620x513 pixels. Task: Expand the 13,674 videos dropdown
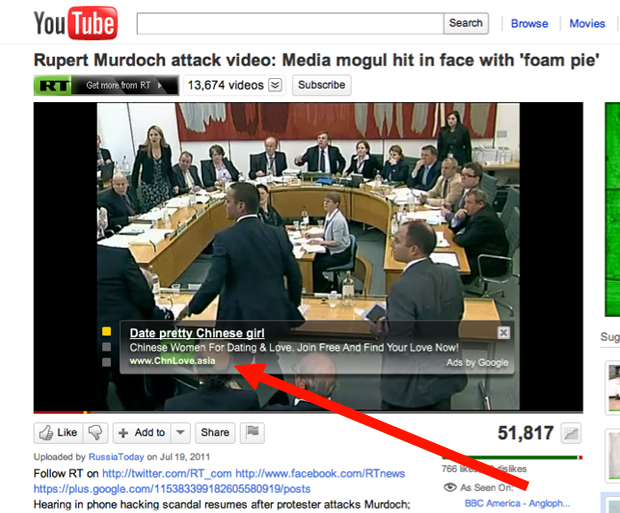click(275, 85)
